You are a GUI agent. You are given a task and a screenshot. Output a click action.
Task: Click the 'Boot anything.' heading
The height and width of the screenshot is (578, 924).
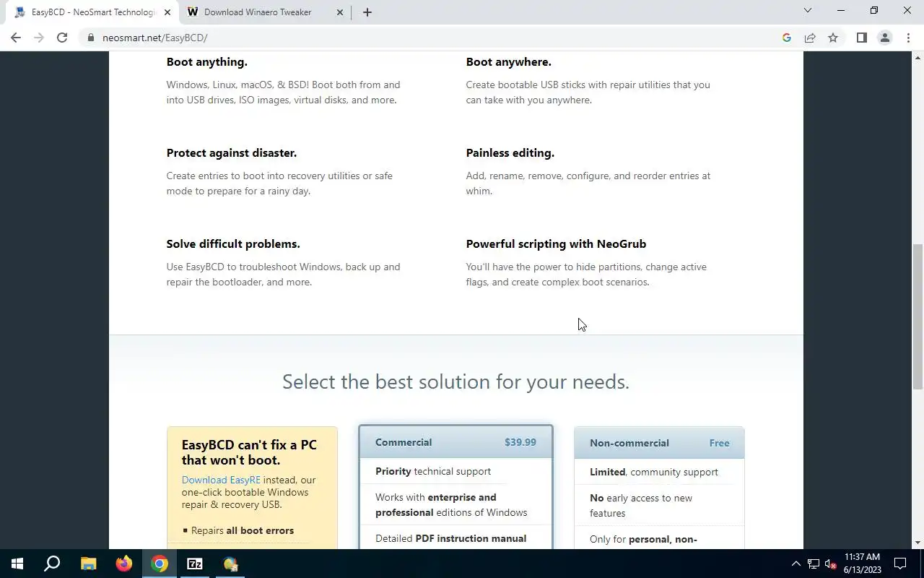[206, 62]
